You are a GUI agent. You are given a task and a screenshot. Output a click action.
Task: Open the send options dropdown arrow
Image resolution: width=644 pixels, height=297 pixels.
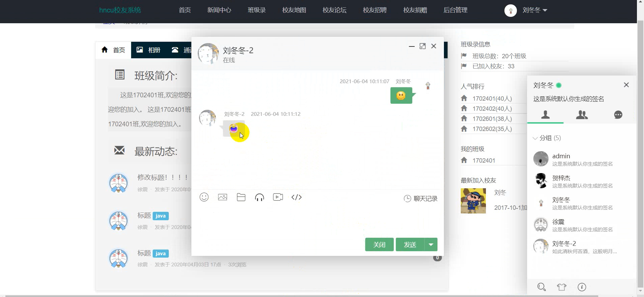pyautogui.click(x=431, y=244)
